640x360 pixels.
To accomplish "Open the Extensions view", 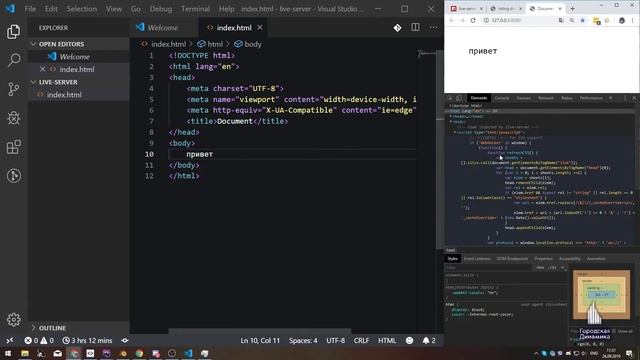I will [x=13, y=147].
